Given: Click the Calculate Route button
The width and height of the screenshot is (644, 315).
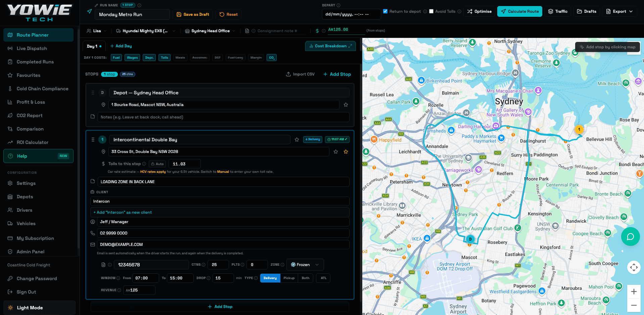Looking at the screenshot, I should (520, 11).
